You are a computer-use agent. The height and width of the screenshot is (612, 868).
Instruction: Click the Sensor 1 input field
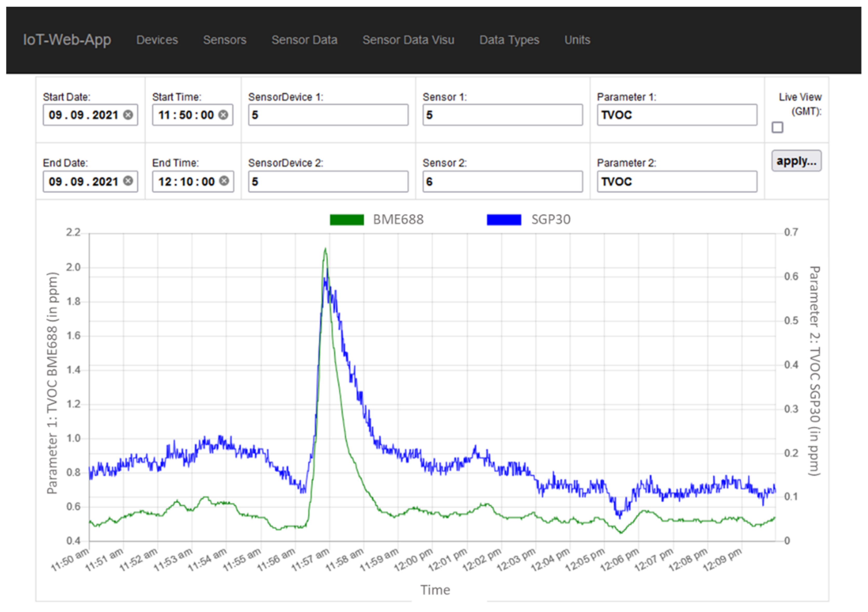(503, 115)
